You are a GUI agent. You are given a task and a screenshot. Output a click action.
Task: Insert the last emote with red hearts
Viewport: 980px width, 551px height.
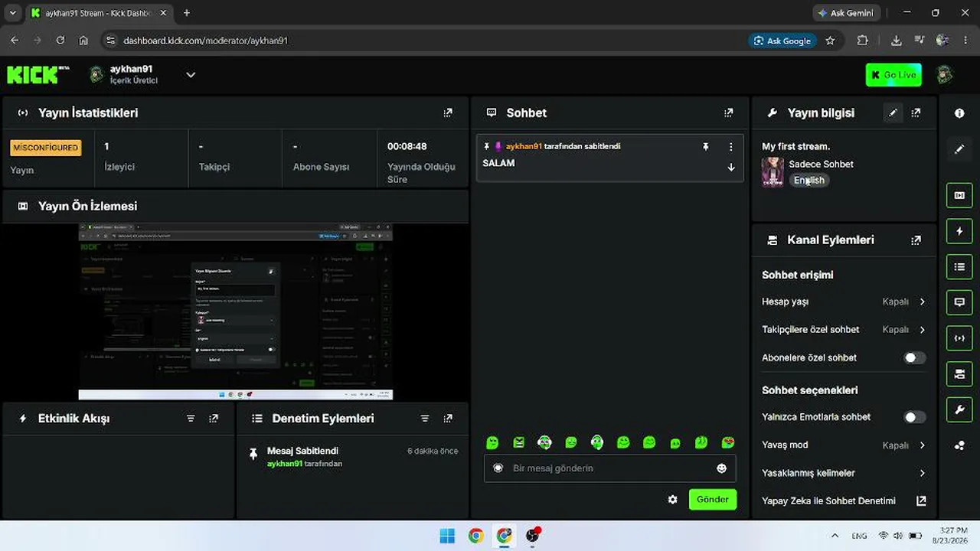click(x=728, y=442)
